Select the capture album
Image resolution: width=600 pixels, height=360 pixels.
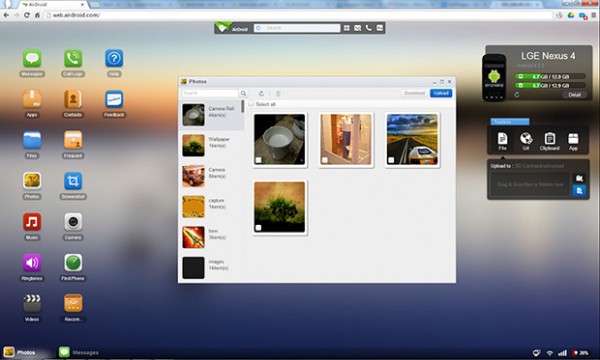[210, 207]
